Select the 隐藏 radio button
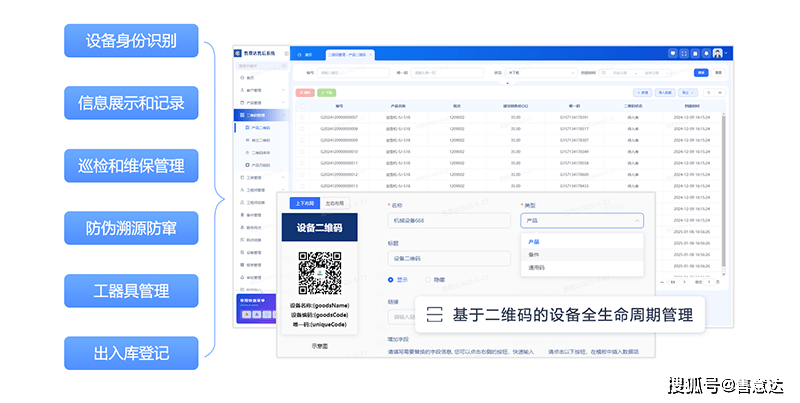The image size is (800, 403). (x=428, y=279)
